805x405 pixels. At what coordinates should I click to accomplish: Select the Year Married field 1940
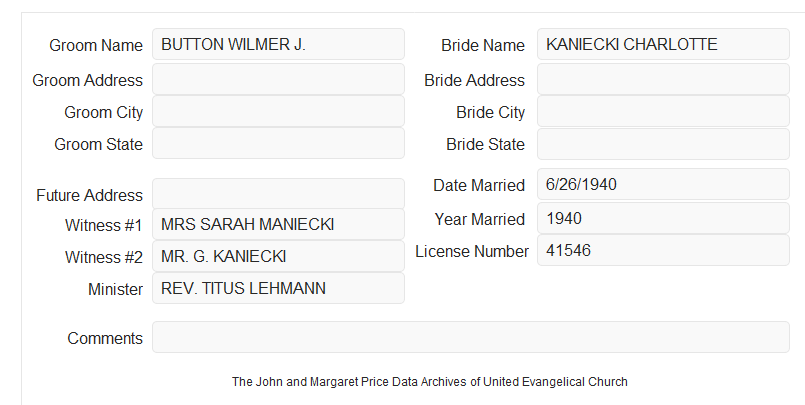[x=663, y=218]
